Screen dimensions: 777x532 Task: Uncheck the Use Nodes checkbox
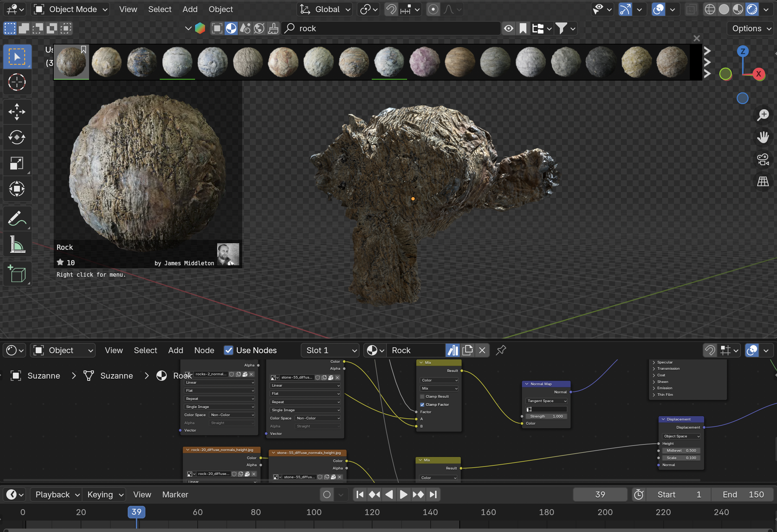[x=229, y=350]
